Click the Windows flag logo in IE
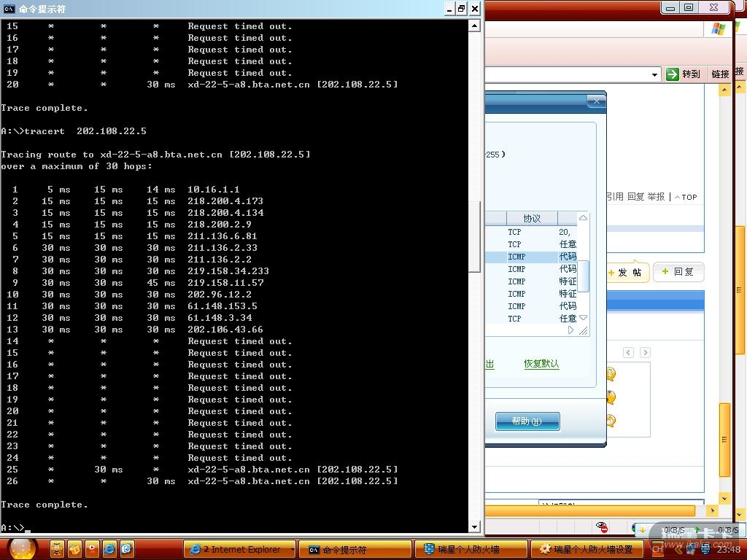This screenshot has height=560, width=747. pos(719,28)
